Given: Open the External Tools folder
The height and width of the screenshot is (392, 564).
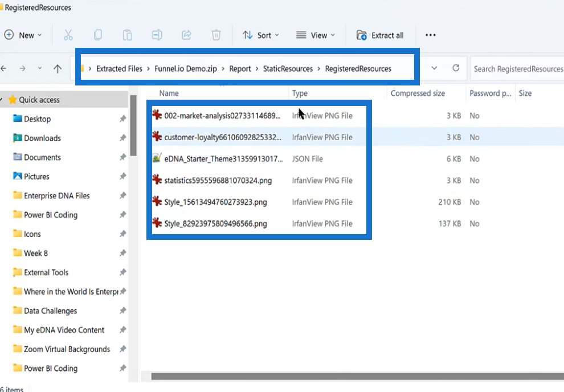Looking at the screenshot, I should pyautogui.click(x=46, y=272).
